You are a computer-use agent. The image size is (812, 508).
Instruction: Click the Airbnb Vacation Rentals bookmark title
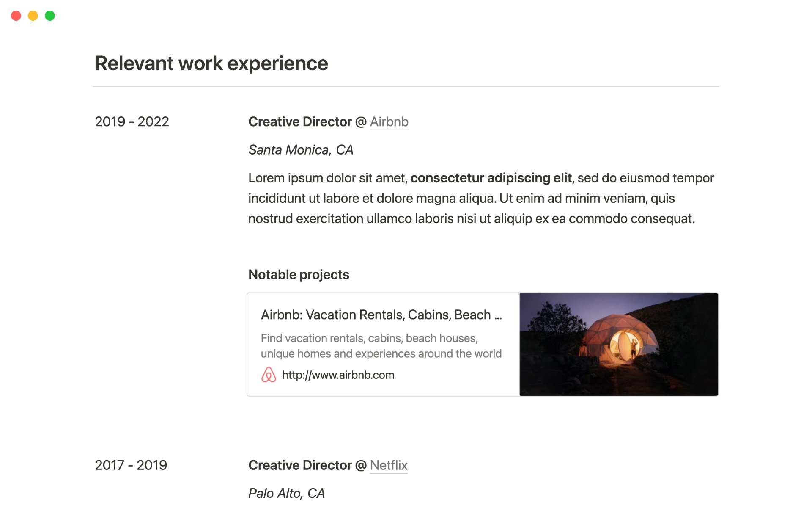pos(381,315)
